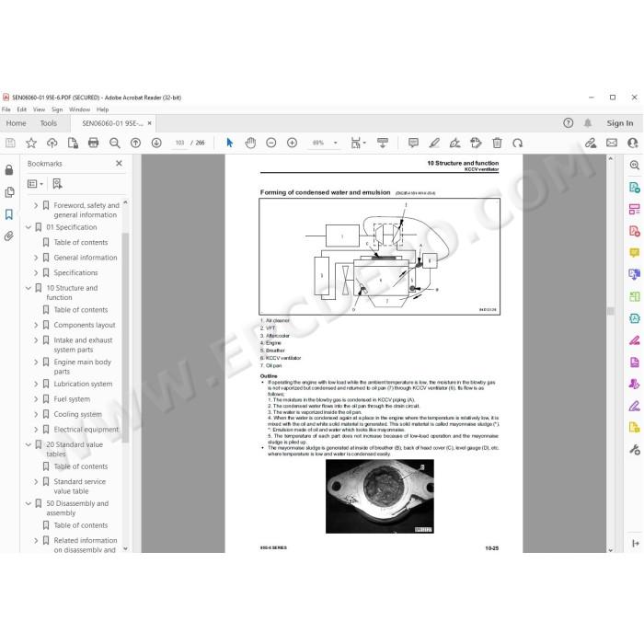
Task: Add document to starred with star icon
Action: point(31,143)
